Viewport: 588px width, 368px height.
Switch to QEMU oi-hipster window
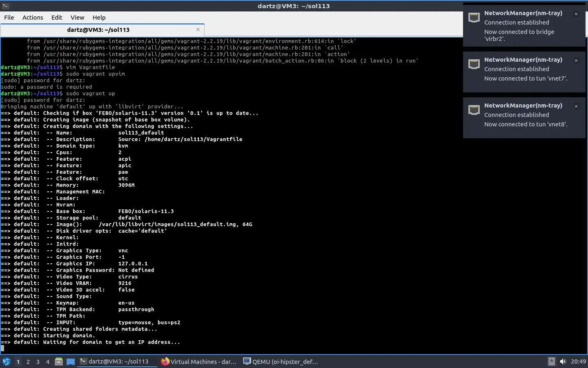point(281,361)
